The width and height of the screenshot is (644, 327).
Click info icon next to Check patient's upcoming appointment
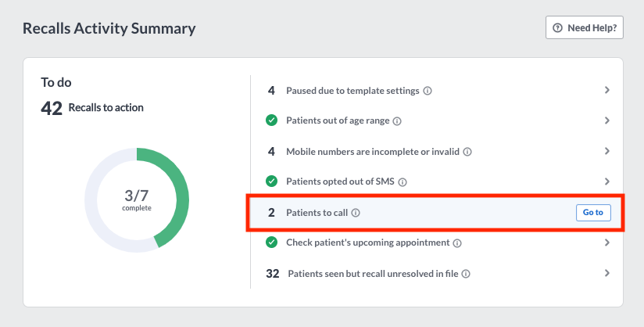(x=457, y=243)
